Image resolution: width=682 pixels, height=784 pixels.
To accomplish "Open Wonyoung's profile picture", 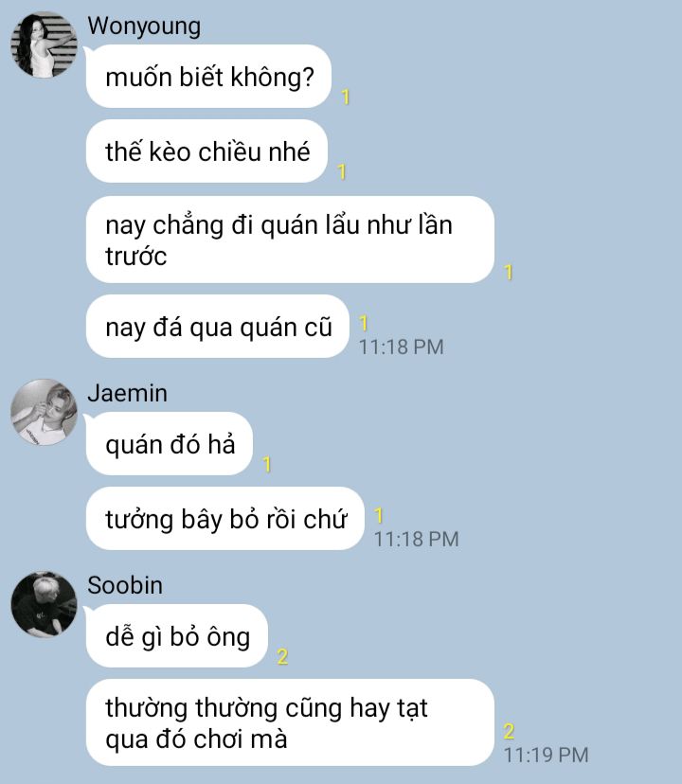I will click(44, 45).
